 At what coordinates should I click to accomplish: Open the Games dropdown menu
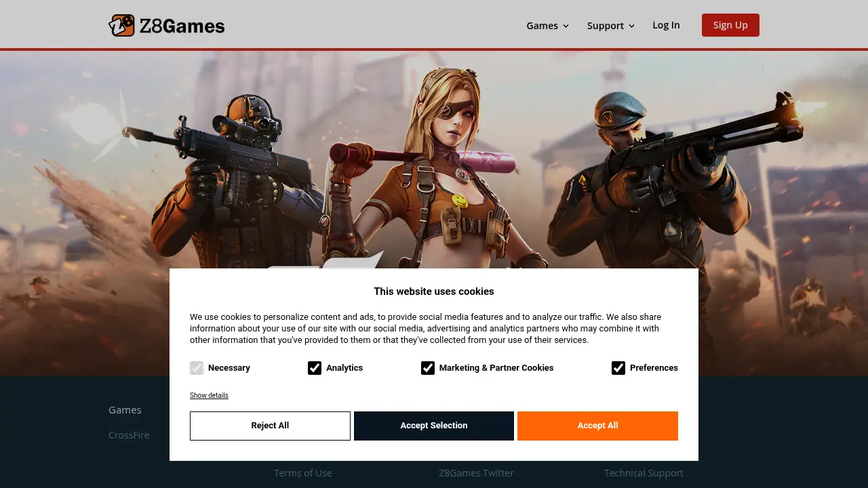point(548,26)
